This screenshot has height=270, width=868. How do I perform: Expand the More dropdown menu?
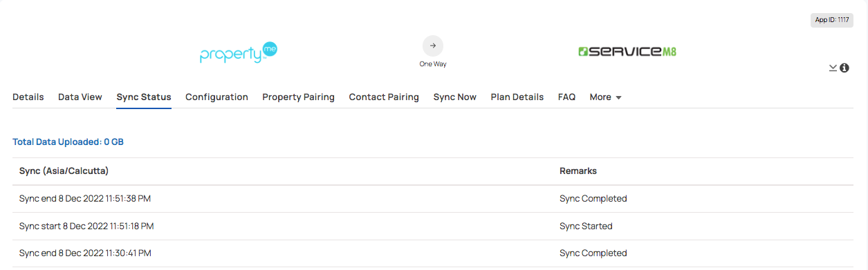[606, 97]
